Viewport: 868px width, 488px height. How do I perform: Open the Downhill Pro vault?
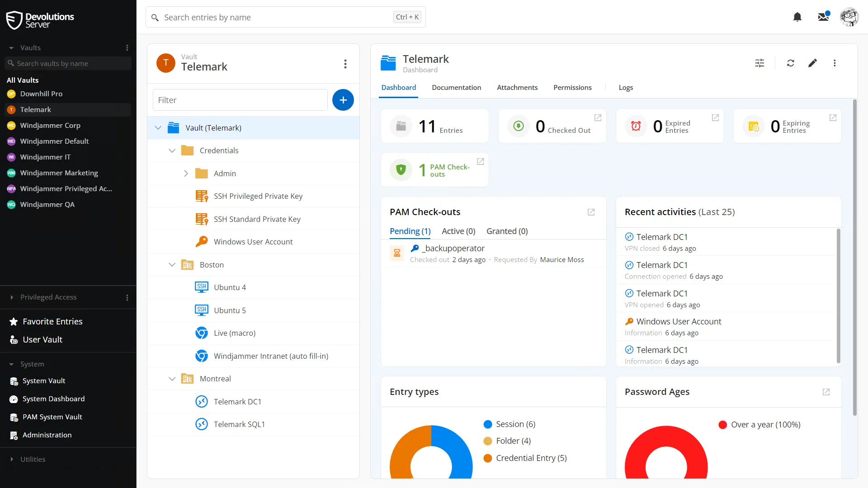(68, 94)
